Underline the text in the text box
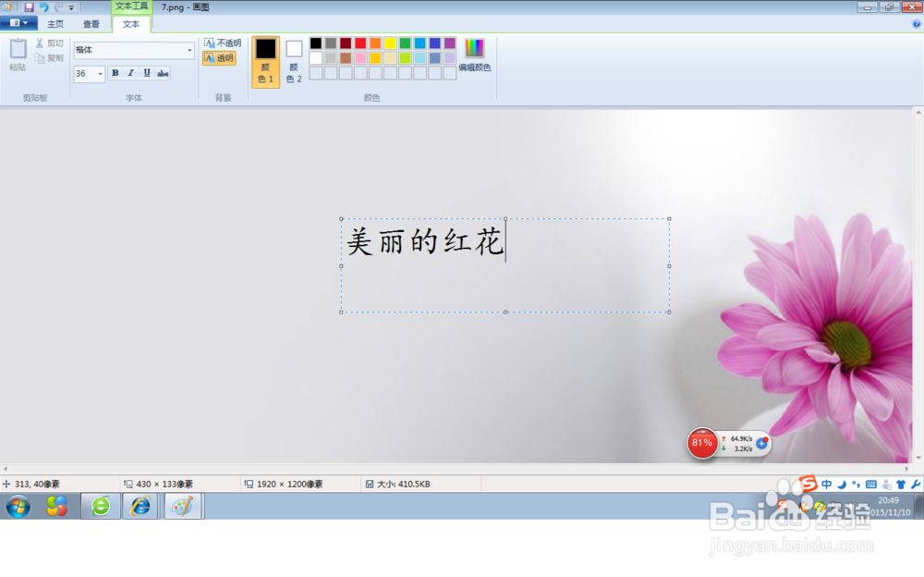 (x=146, y=73)
